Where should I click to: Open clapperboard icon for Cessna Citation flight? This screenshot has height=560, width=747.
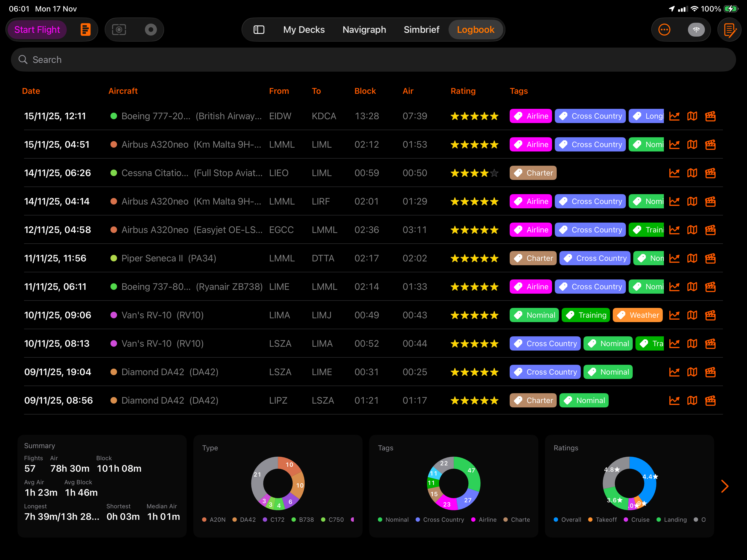click(710, 173)
